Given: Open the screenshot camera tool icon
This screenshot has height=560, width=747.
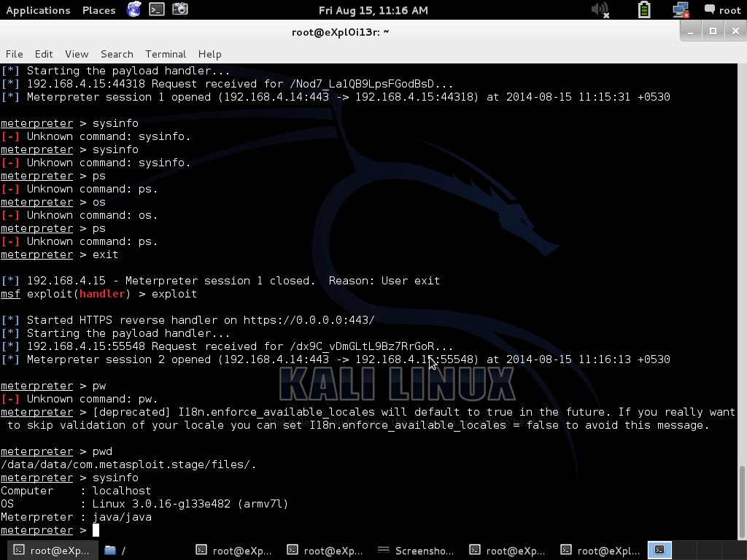Looking at the screenshot, I should tap(180, 9).
